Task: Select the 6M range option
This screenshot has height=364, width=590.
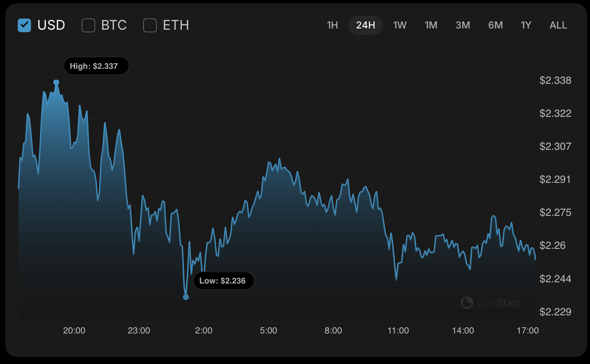Action: click(x=495, y=25)
